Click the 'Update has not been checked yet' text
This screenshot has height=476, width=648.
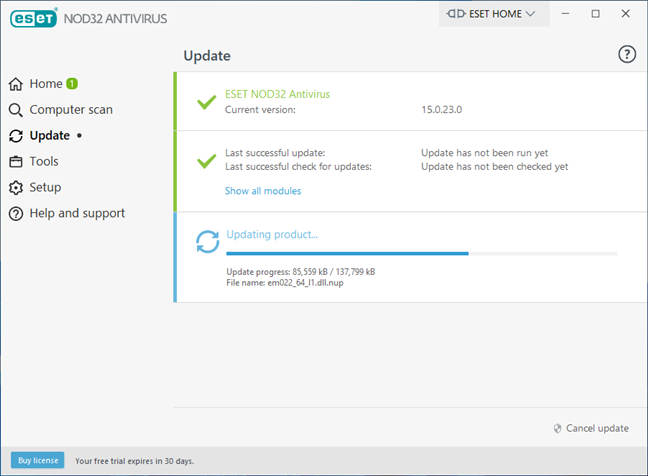(494, 167)
